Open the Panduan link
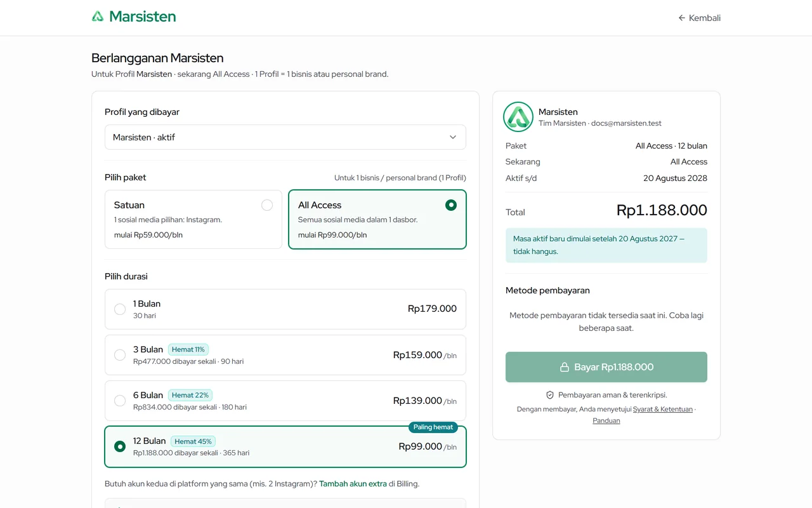812x508 pixels. click(x=606, y=421)
